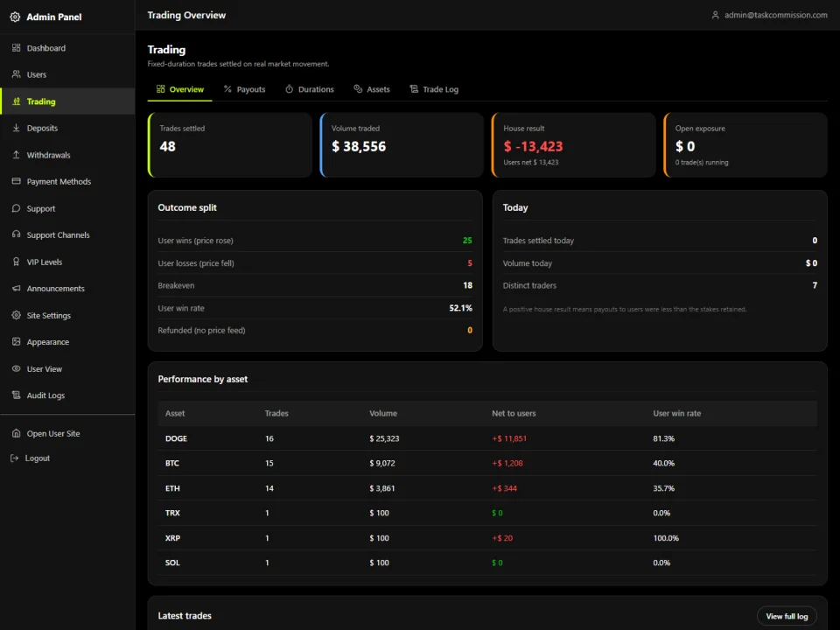840x630 pixels.
Task: Click the Trades settled card
Action: (230, 144)
